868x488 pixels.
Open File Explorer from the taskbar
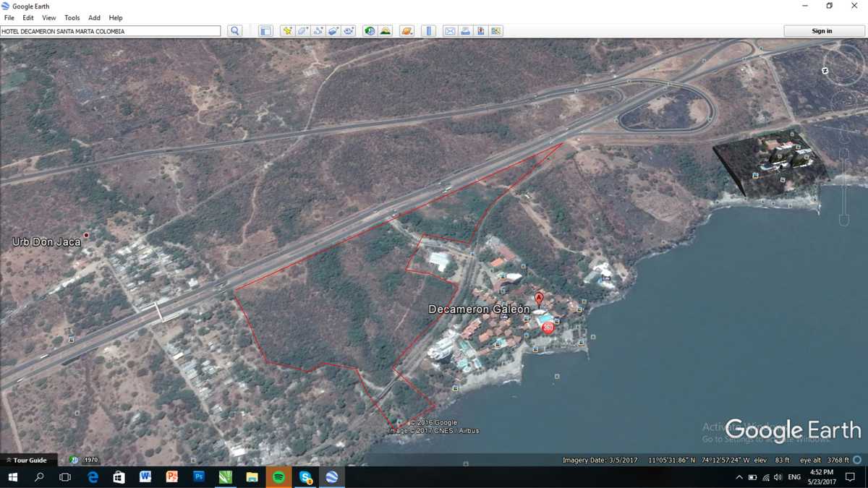click(252, 477)
